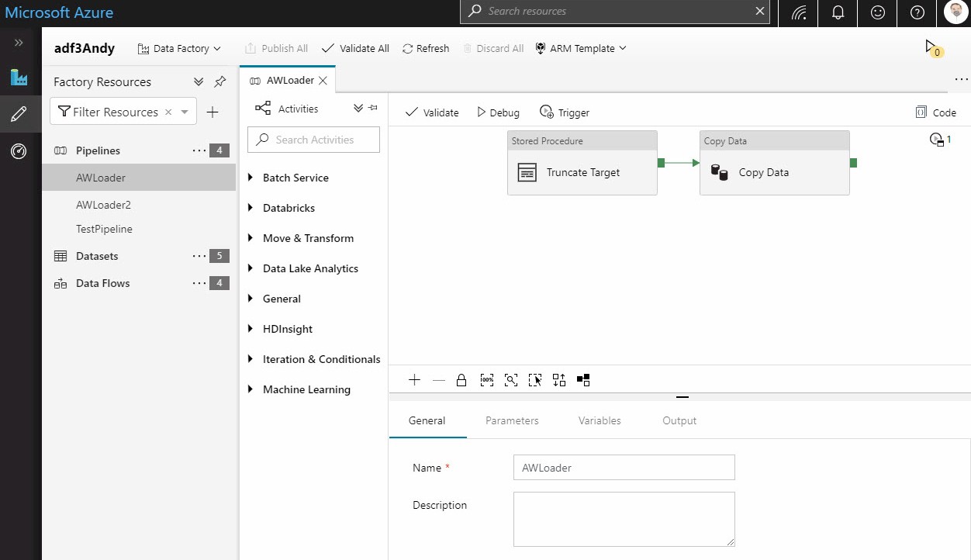Open the Monitor gauge icon in sidebar
The width and height of the screenshot is (971, 560).
pos(19,151)
